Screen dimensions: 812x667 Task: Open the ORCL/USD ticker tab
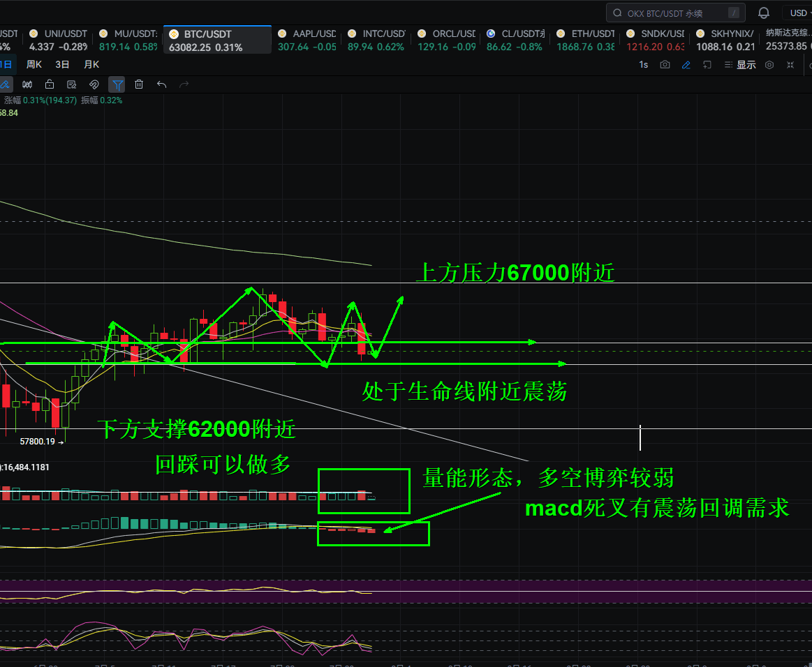(x=446, y=40)
